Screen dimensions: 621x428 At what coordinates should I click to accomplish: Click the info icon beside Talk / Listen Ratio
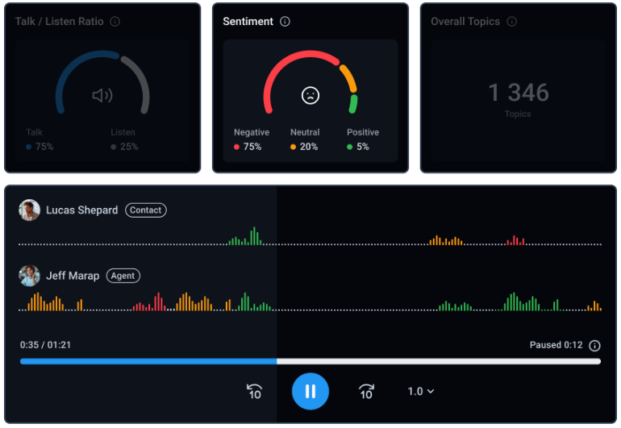pyautogui.click(x=115, y=21)
